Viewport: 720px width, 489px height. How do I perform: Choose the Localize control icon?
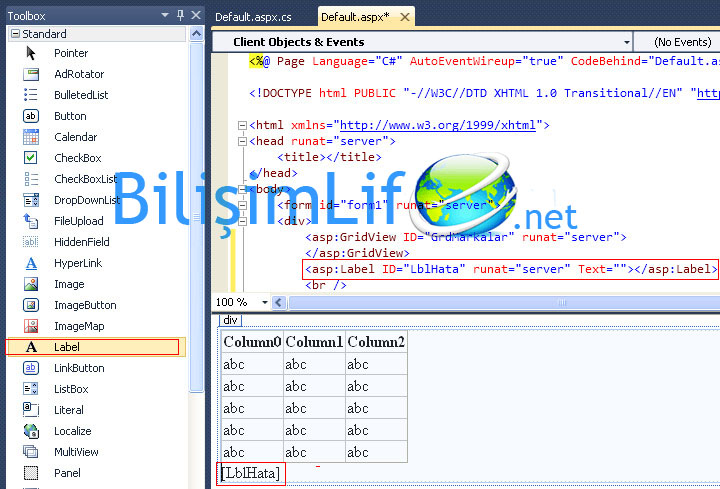coord(31,431)
